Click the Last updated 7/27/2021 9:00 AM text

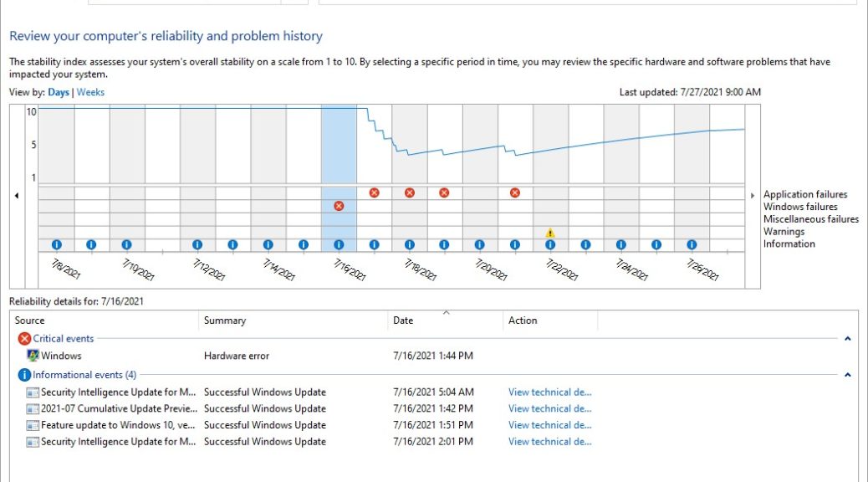click(x=690, y=93)
